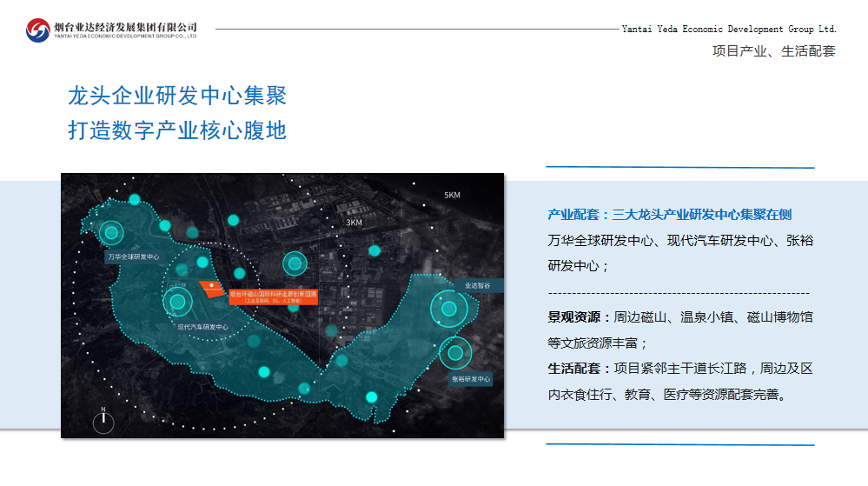Click the orange project site polygon
Screen dimensions: 868x486
click(212, 289)
